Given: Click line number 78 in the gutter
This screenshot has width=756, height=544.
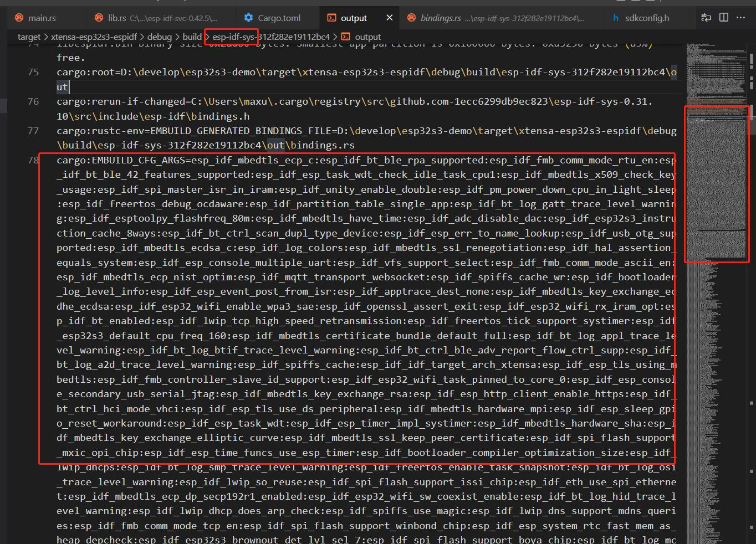Looking at the screenshot, I should click(33, 160).
